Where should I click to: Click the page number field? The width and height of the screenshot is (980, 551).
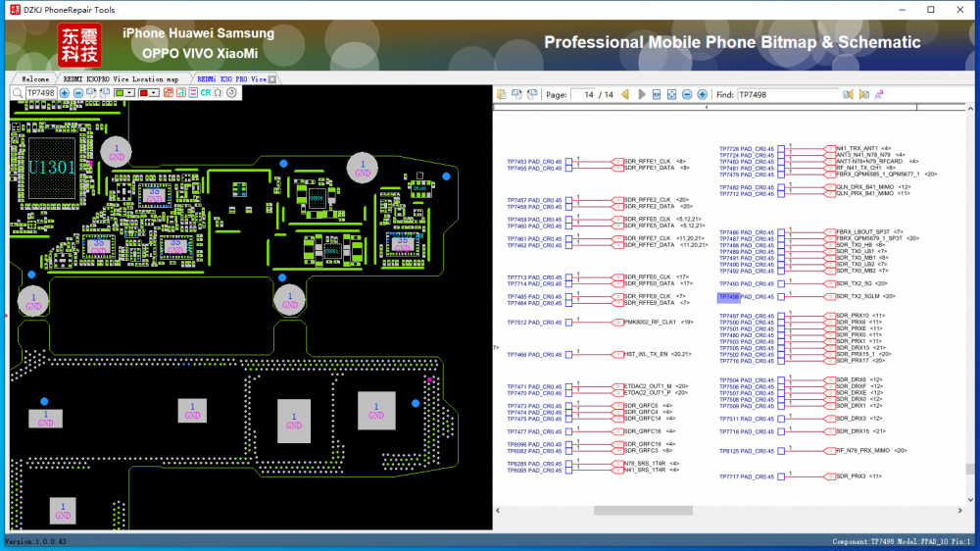[594, 95]
